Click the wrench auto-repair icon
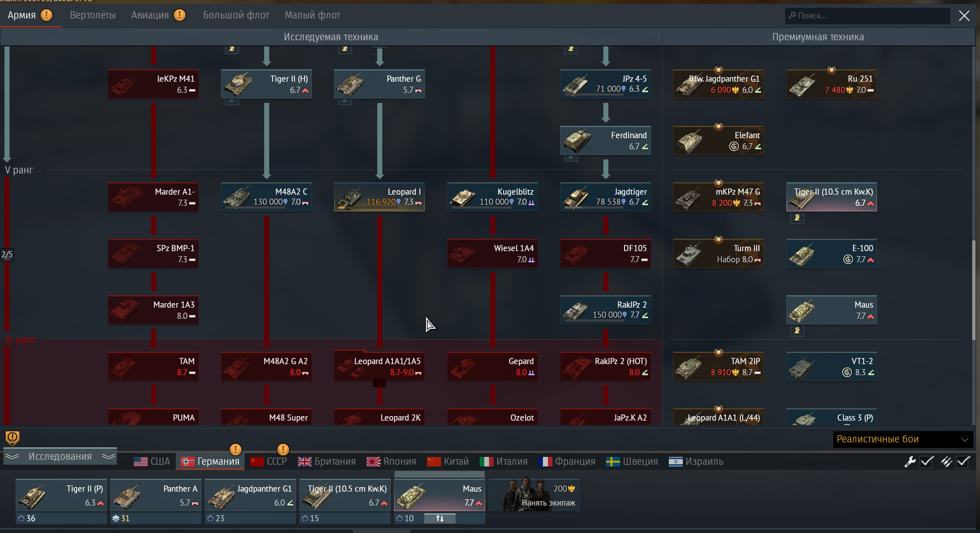 [910, 461]
